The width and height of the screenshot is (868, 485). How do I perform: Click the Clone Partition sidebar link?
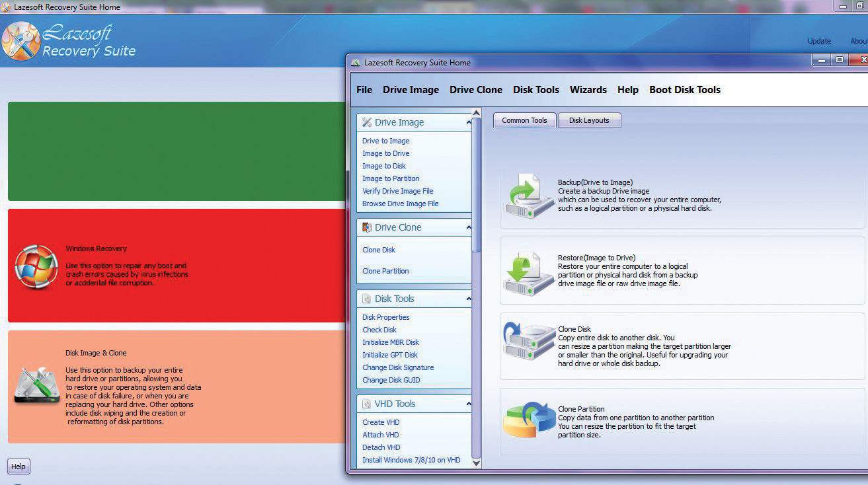tap(385, 271)
